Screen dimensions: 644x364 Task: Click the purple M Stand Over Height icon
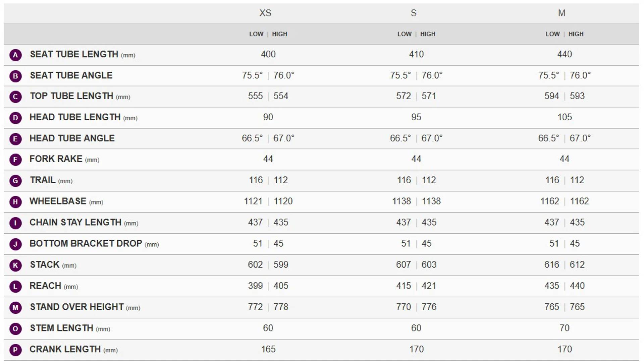click(15, 307)
